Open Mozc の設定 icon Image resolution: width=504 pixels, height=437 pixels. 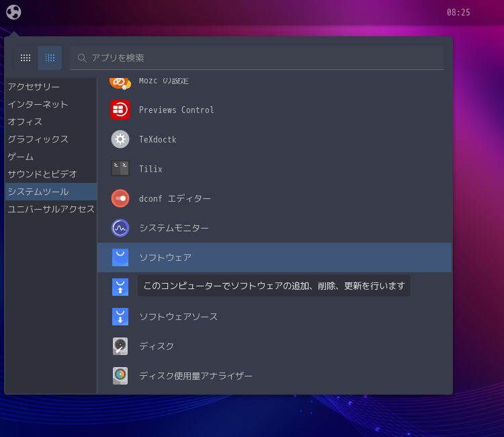tap(120, 83)
